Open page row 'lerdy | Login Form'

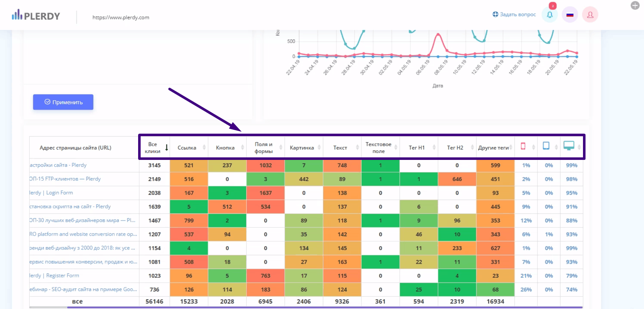click(x=51, y=193)
